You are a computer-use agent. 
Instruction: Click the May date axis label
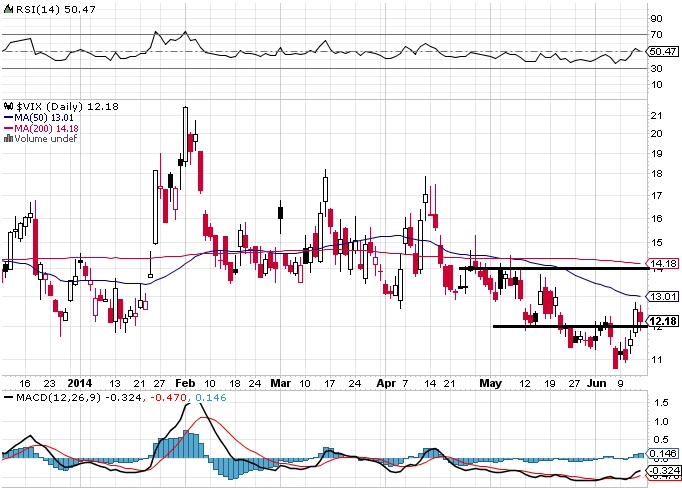491,383
